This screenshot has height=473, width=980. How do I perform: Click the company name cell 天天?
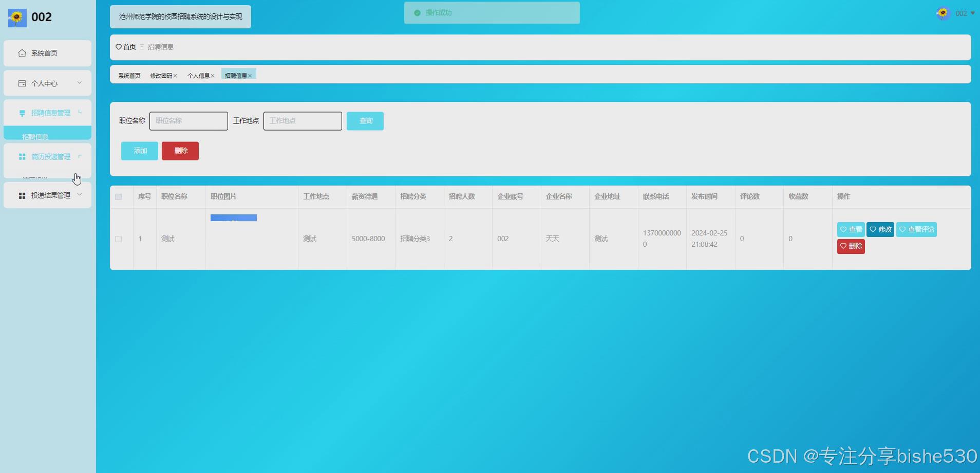coord(553,239)
